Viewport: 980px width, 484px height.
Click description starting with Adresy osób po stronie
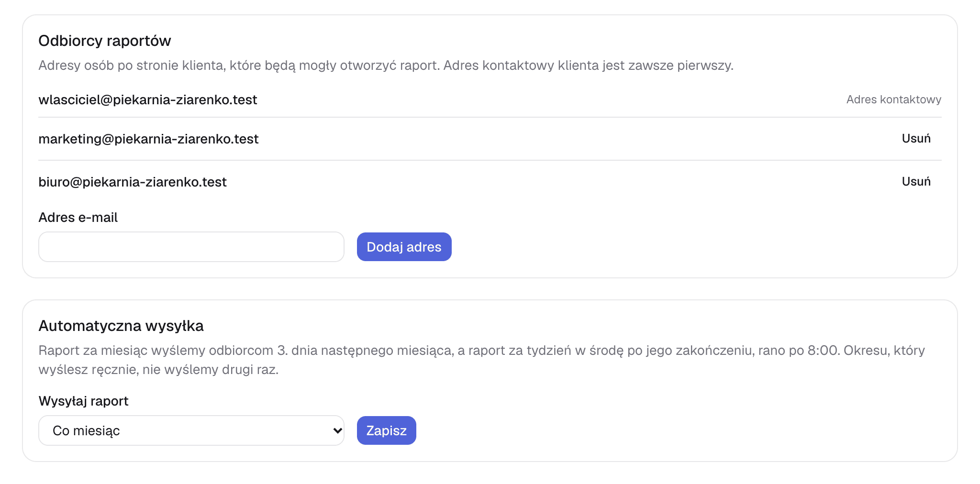(386, 65)
